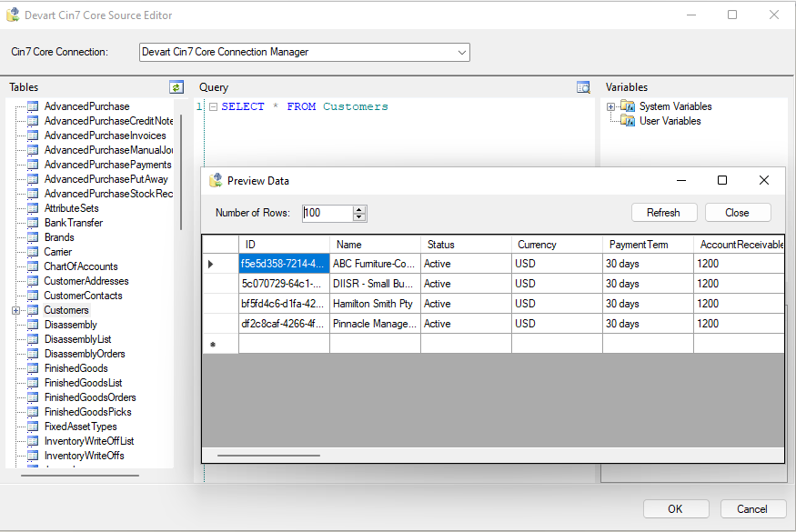This screenshot has height=532, width=796.
Task: Open the Cin7 Core Connection dropdown
Action: tap(461, 53)
